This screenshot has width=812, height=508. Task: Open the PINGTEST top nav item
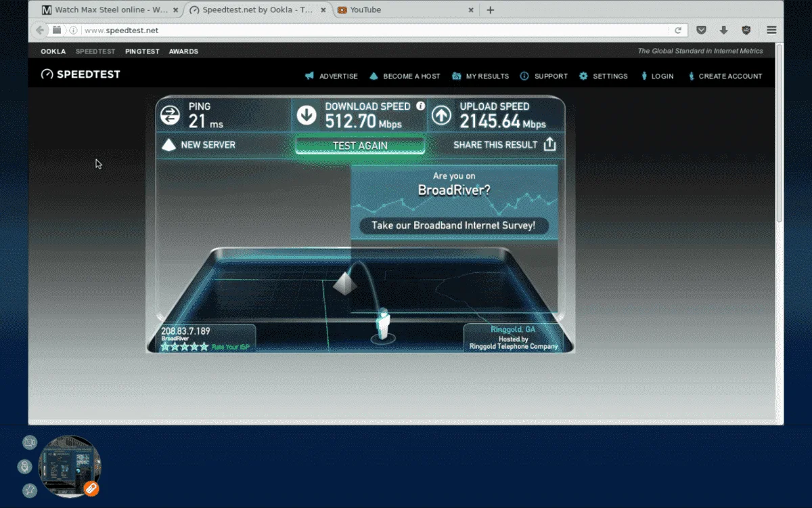coord(142,51)
